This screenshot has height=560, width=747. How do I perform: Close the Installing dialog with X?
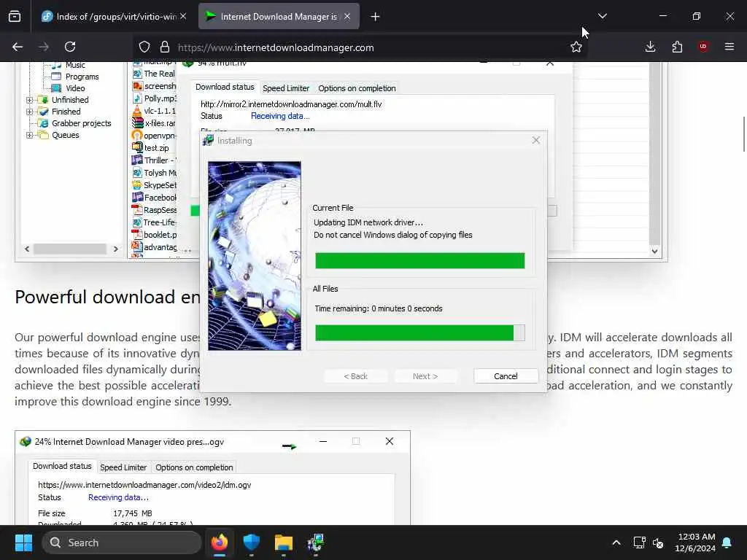coord(536,140)
